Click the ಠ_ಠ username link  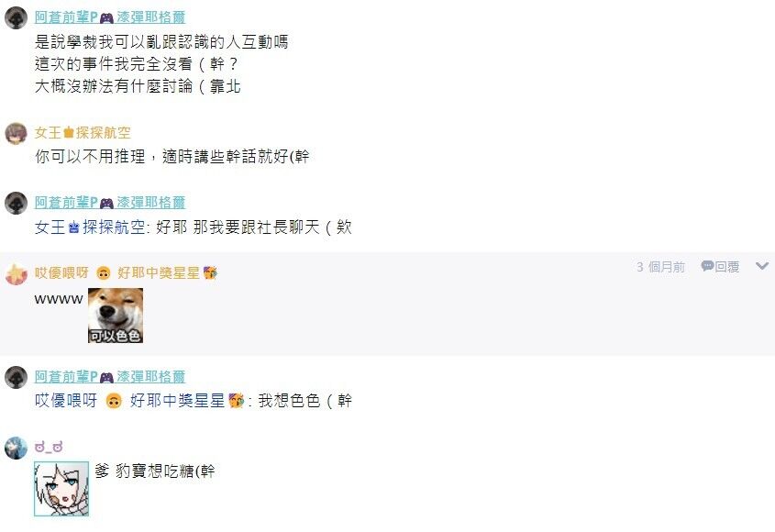[x=49, y=448]
